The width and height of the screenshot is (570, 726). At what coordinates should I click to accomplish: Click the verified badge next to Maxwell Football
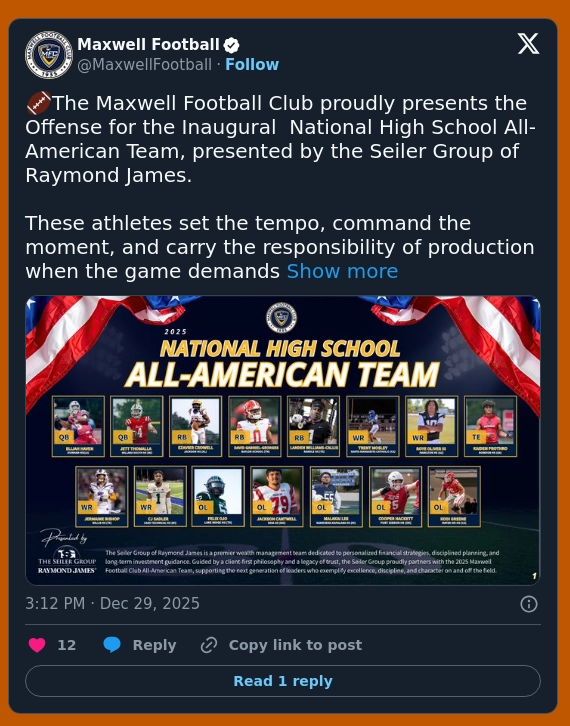click(x=232, y=45)
